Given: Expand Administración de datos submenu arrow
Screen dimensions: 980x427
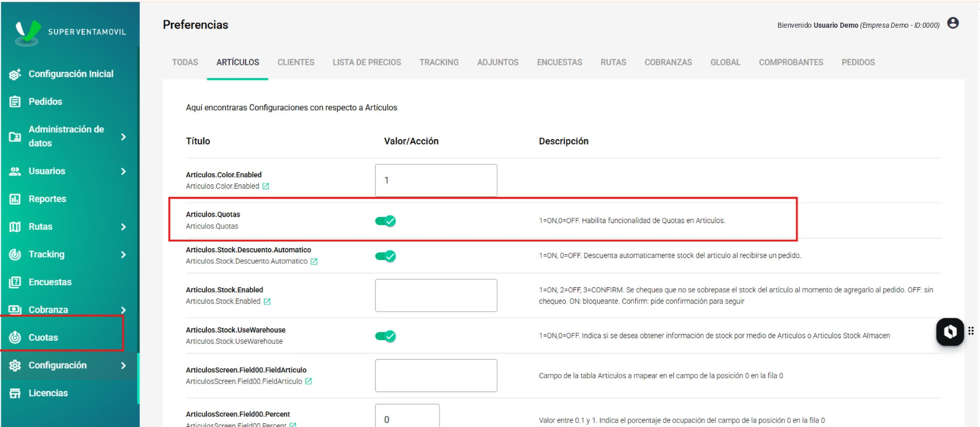Looking at the screenshot, I should coord(123,137).
